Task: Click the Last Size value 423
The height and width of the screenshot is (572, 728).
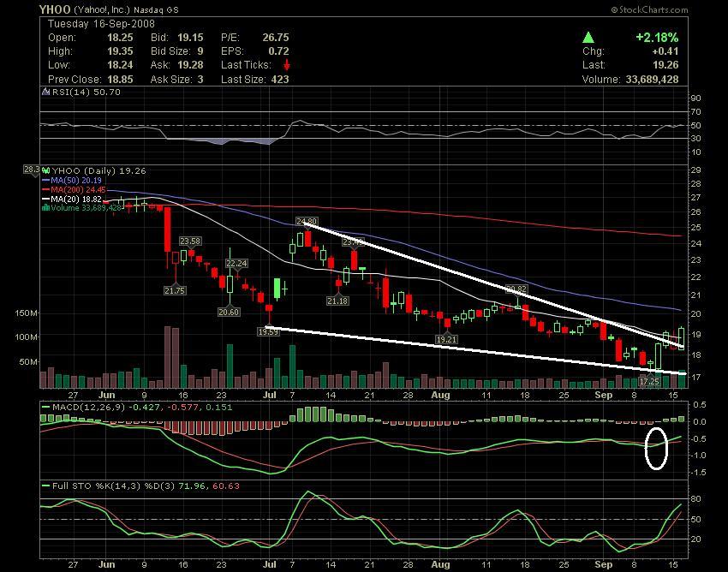Action: coord(280,80)
